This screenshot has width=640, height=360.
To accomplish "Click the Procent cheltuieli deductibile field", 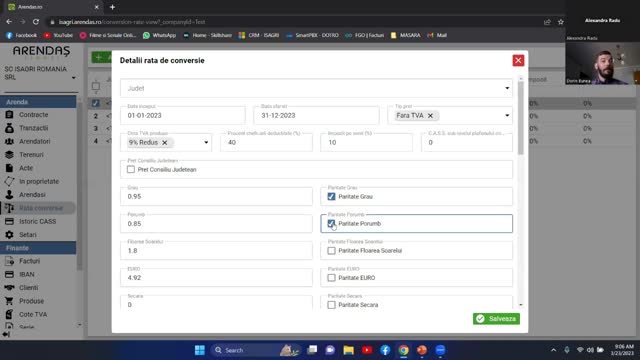I will pos(267,142).
